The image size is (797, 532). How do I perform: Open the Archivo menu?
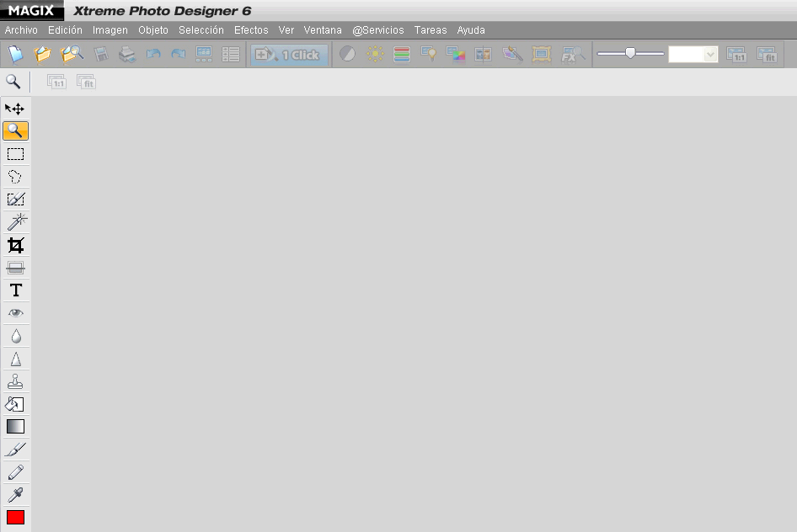21,30
